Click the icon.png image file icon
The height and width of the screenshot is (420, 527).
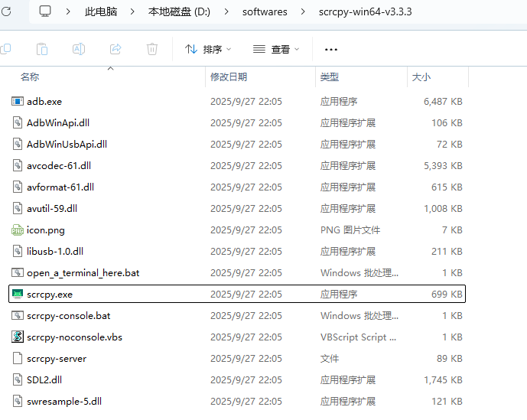coord(18,230)
